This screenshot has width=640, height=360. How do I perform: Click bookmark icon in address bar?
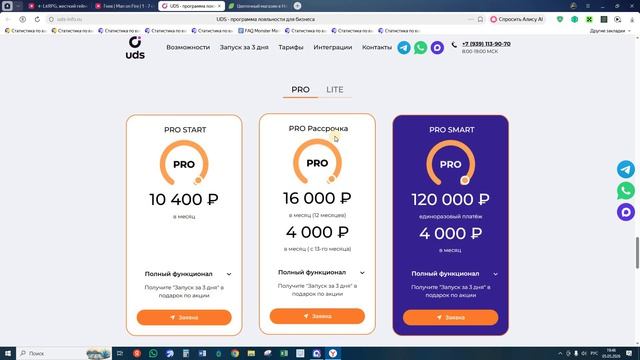point(480,19)
